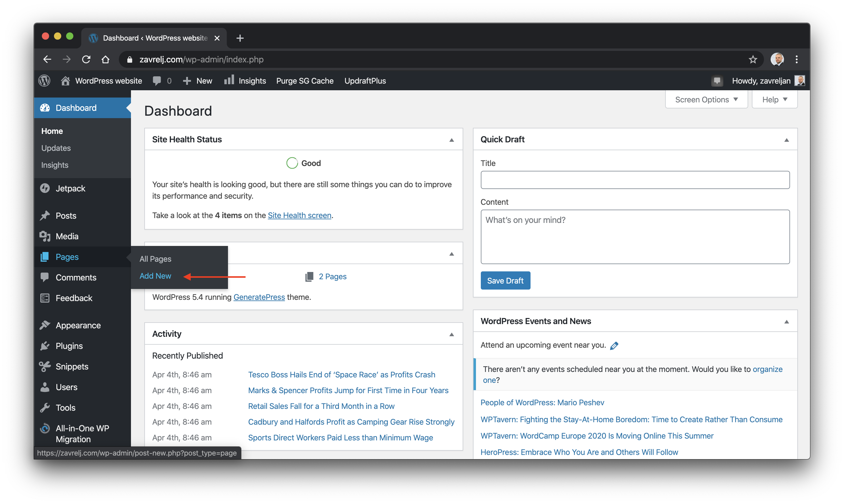Open the 2 Pages link
The width and height of the screenshot is (844, 504).
coord(333,277)
